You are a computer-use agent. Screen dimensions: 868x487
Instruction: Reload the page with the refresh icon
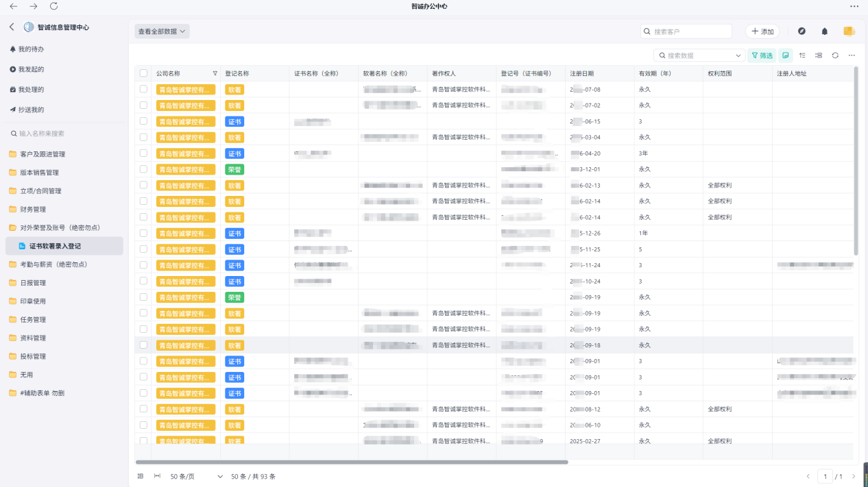pyautogui.click(x=54, y=6)
